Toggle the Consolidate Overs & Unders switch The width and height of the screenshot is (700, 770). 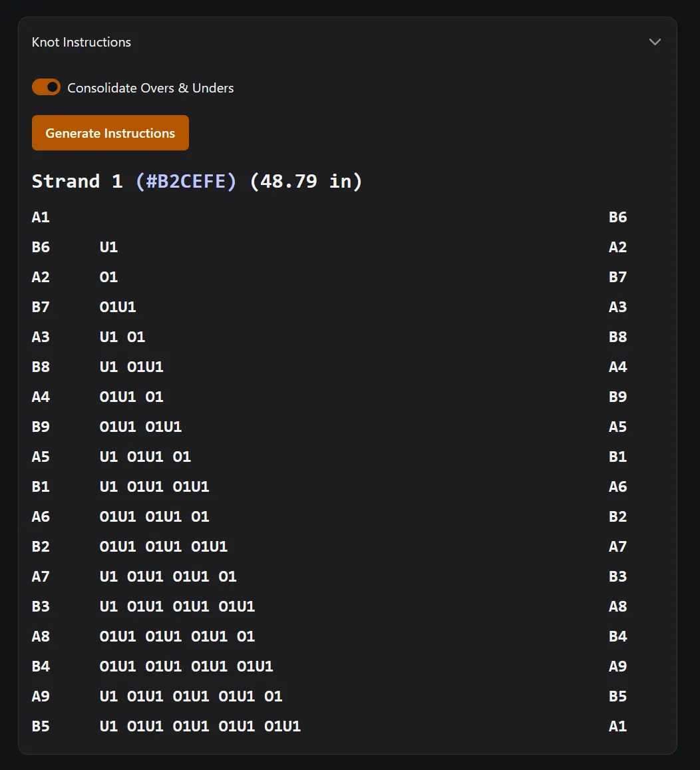click(46, 87)
